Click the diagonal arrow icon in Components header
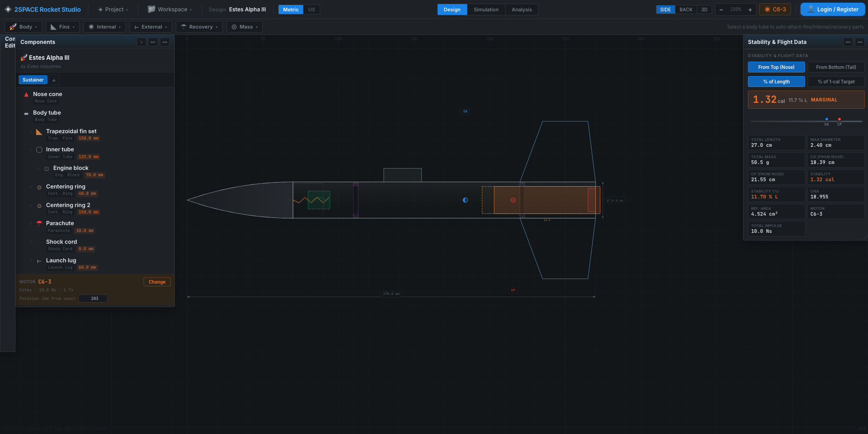This screenshot has width=868, height=434. (141, 42)
